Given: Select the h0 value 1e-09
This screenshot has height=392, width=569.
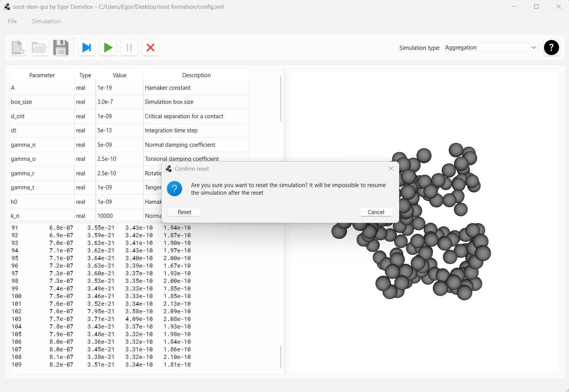Looking at the screenshot, I should tap(119, 202).
